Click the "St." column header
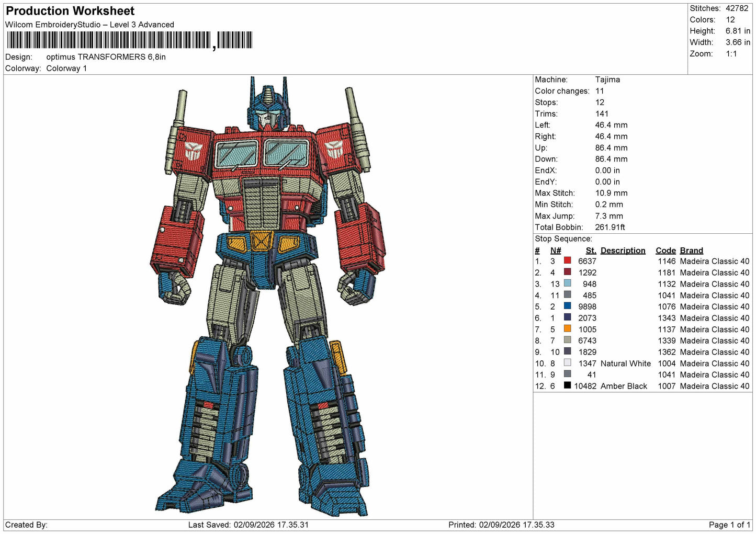756x534 pixels. click(x=591, y=251)
